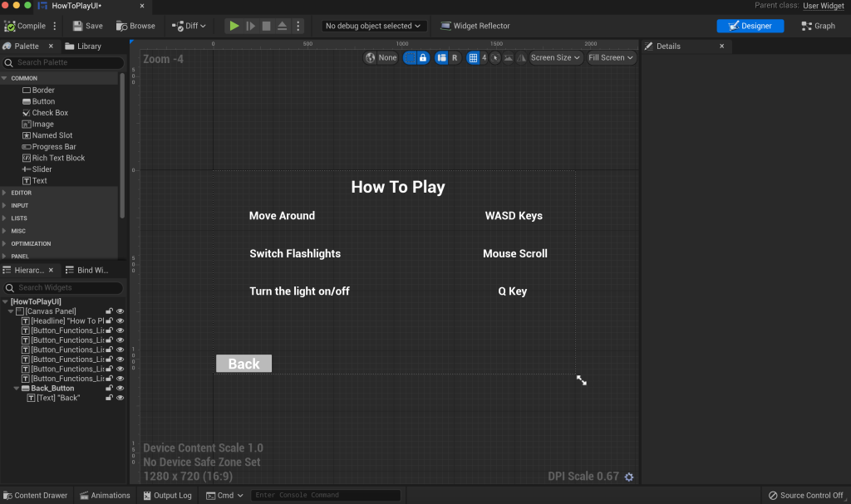Click the grid snapping icon
Screen dimensions: 851x504
(473, 58)
